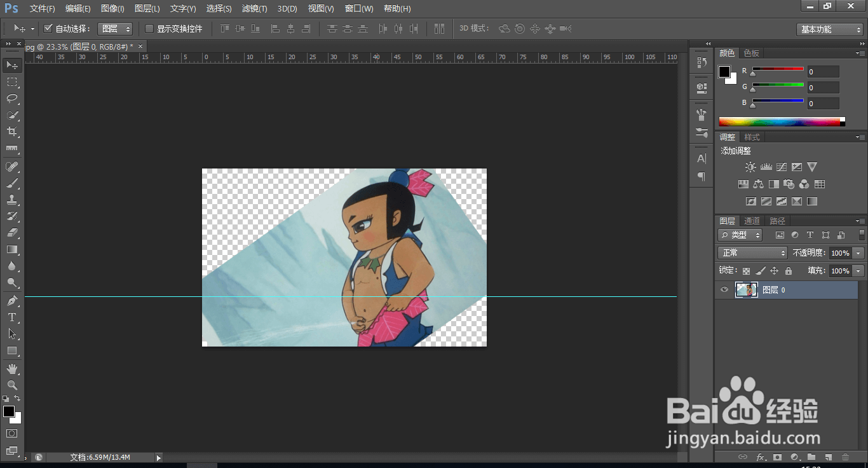Click the foreground color in toolbox
The height and width of the screenshot is (468, 868).
[9, 411]
